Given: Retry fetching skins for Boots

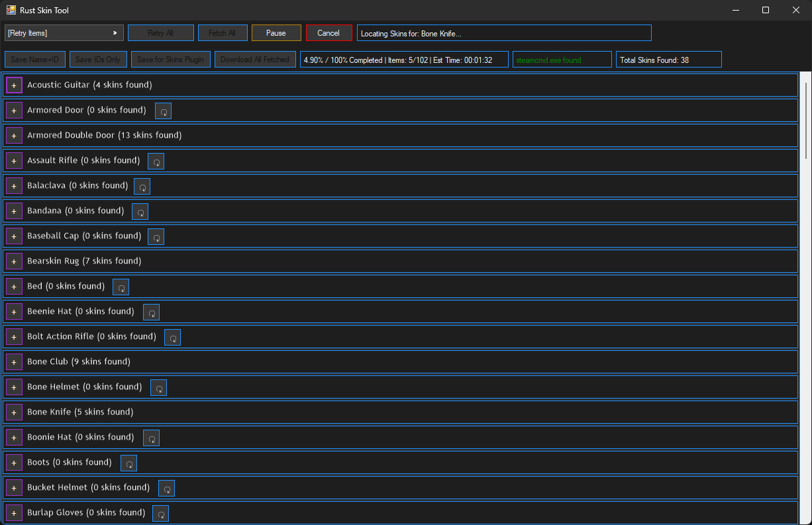Looking at the screenshot, I should coord(128,463).
